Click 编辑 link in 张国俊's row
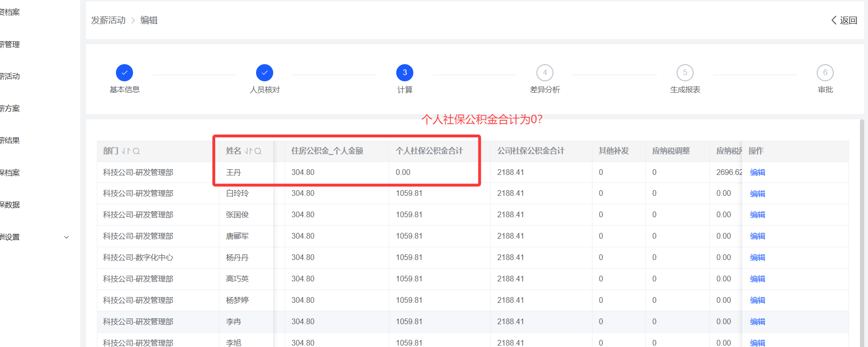This screenshot has height=347, width=868. (757, 215)
